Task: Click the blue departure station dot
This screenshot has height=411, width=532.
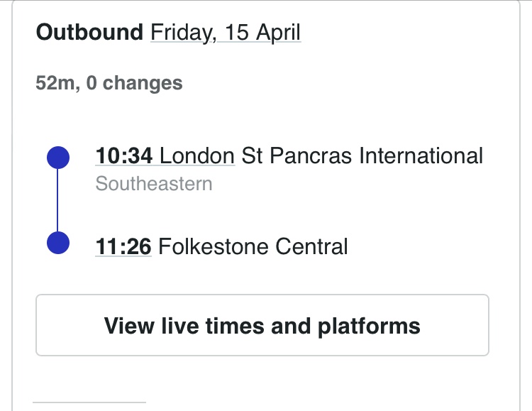Action: [57, 157]
